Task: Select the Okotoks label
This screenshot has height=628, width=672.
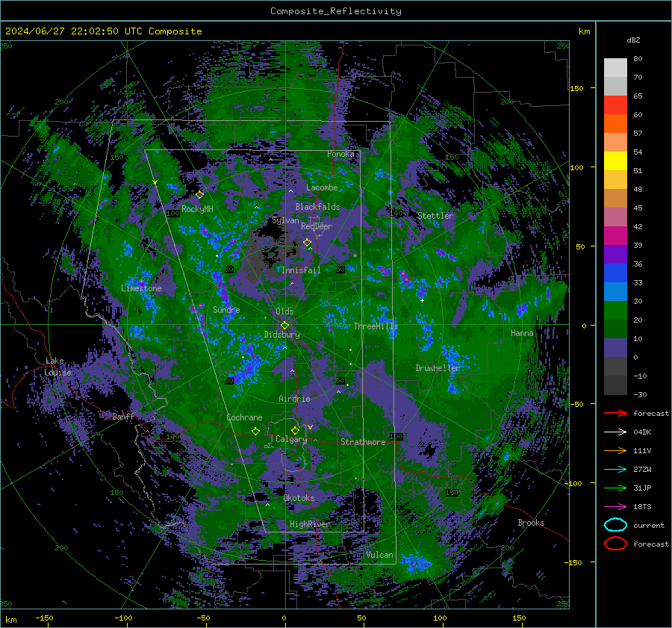Action: pos(299,498)
